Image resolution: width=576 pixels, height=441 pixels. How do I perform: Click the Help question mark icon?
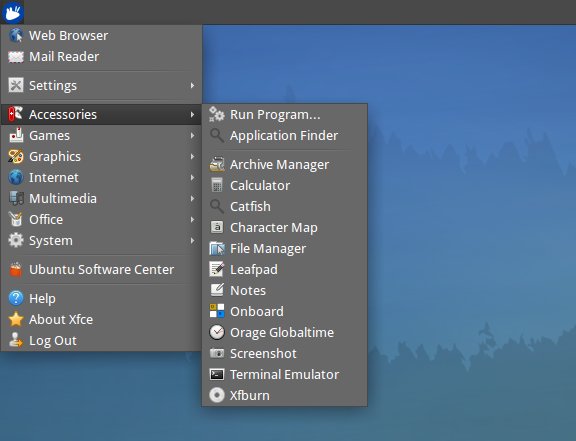tap(16, 298)
